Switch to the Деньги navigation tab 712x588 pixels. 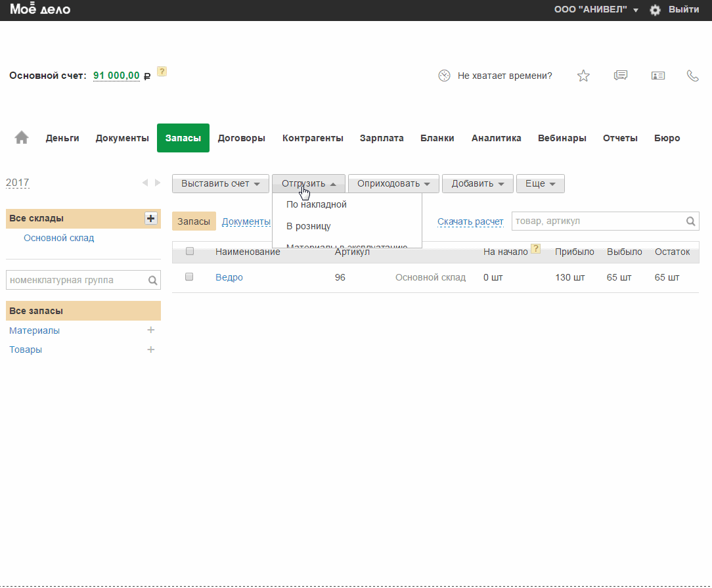[62, 138]
